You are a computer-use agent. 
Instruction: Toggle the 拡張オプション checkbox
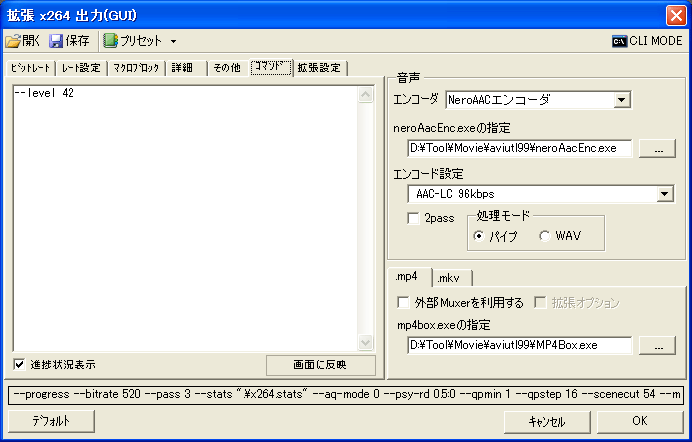tap(540, 303)
